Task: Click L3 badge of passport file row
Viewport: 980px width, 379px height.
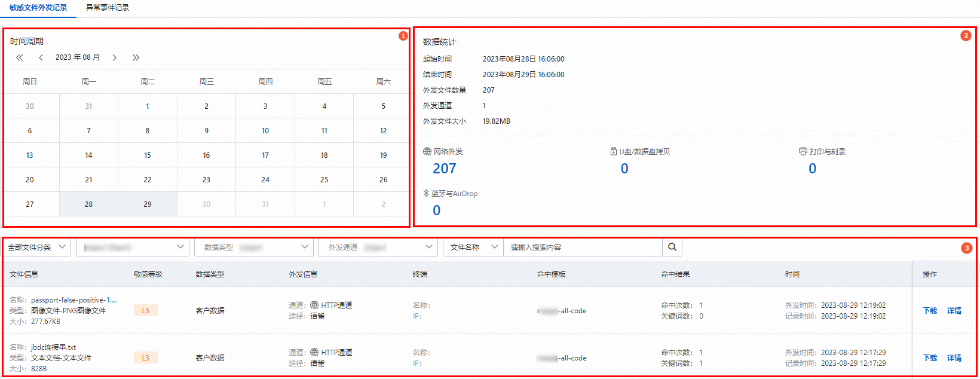Action: tap(146, 310)
